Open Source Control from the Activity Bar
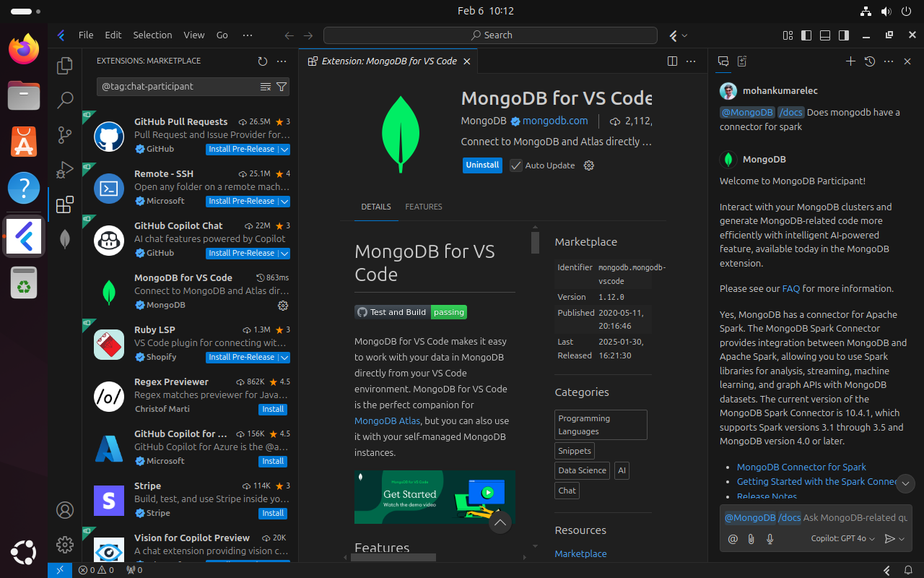The height and width of the screenshot is (578, 924). [x=65, y=135]
